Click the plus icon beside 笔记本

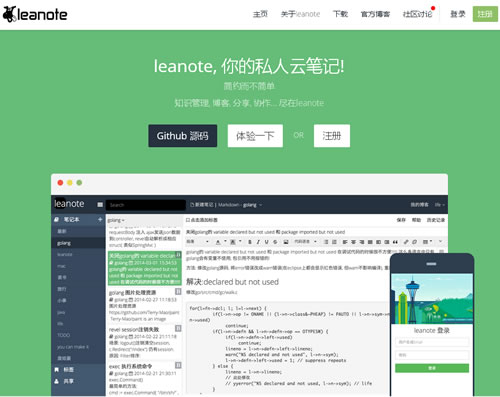pyautogui.click(x=100, y=219)
